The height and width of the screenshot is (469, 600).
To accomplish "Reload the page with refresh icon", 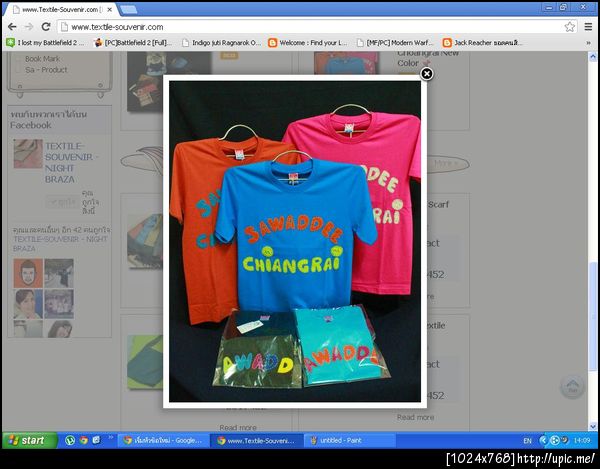I will [46, 26].
